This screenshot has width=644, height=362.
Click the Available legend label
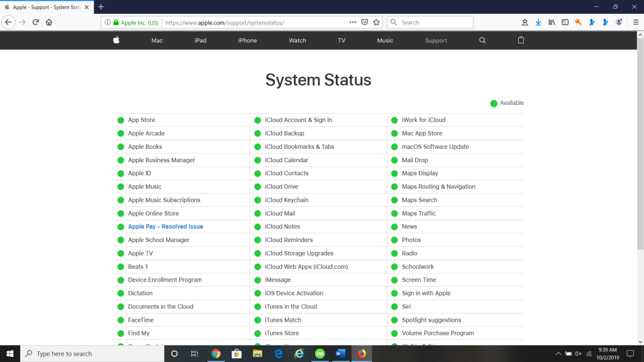tap(511, 103)
